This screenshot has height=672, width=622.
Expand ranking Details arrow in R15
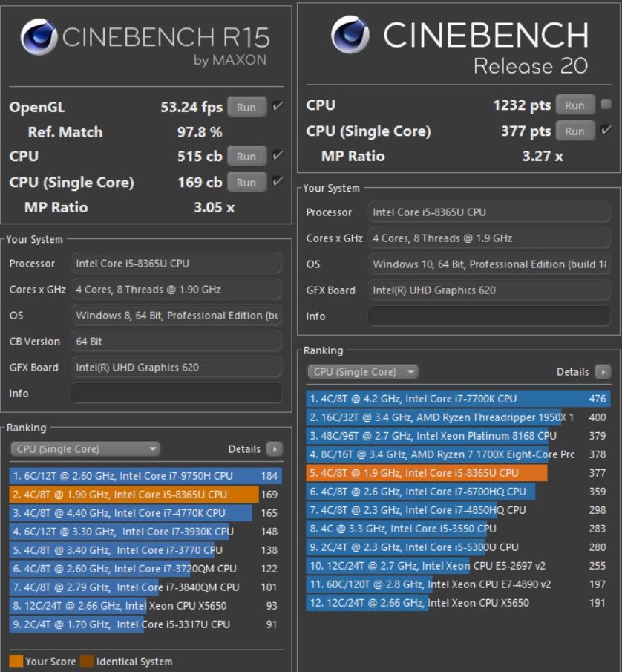[274, 449]
